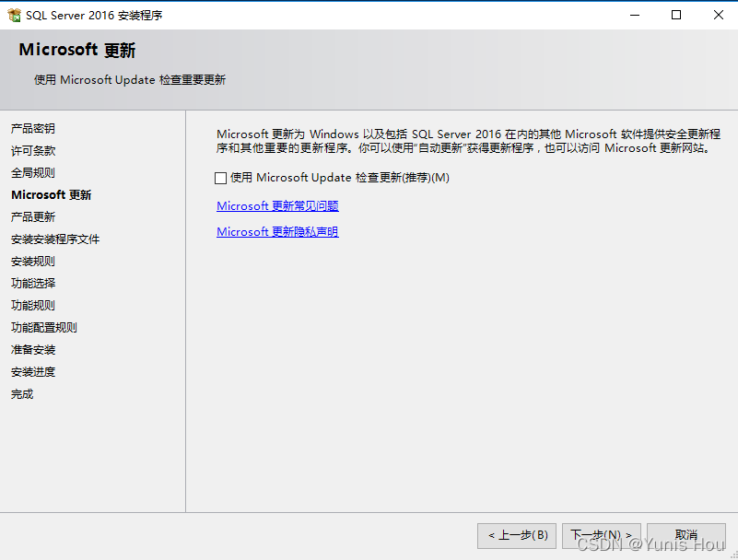Select the Microsoft 更新 step
Viewport: 738px width, 560px height.
(x=49, y=194)
